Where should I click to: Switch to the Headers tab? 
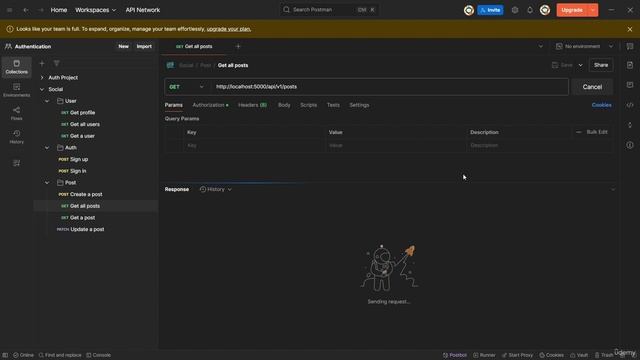(x=252, y=105)
